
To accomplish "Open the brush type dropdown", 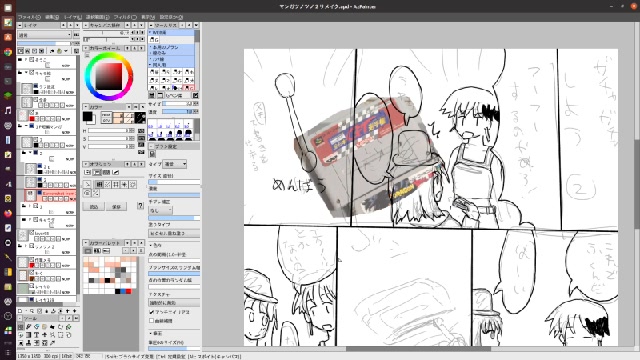I will point(175,164).
